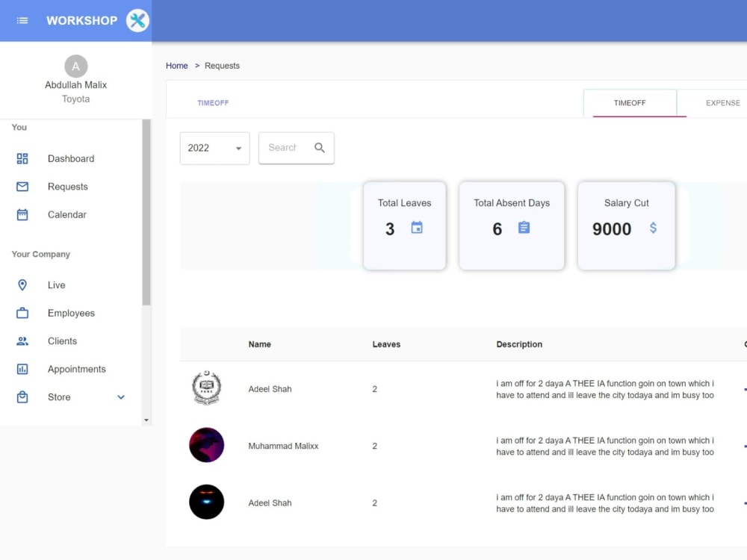Screen dimensions: 747x560
Task: Click the Appointments chart icon
Action: tap(22, 369)
